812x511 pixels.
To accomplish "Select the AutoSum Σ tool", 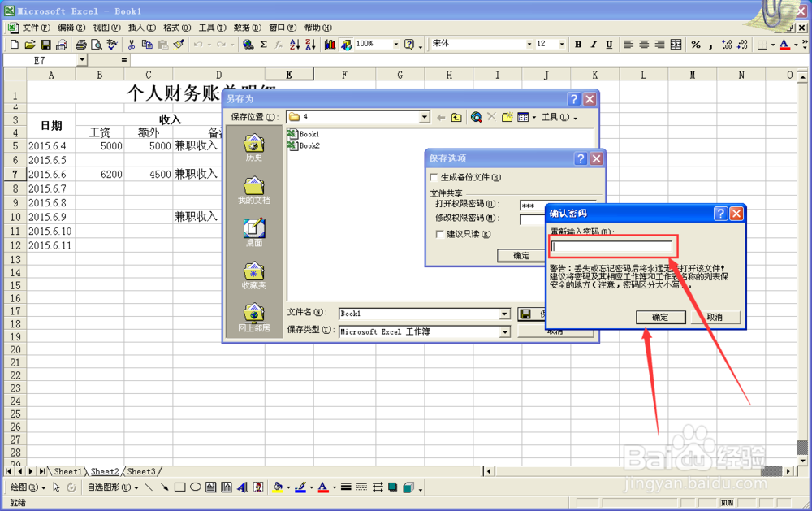I will [263, 44].
